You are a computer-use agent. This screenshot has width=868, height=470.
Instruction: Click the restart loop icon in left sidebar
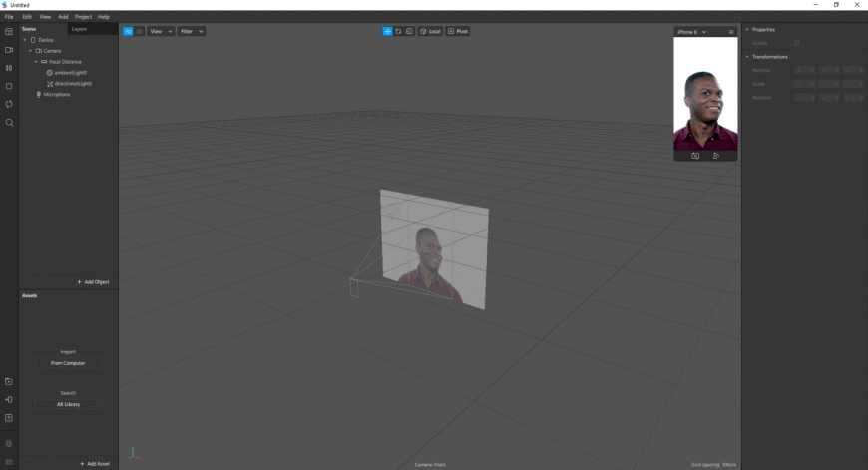coord(9,104)
